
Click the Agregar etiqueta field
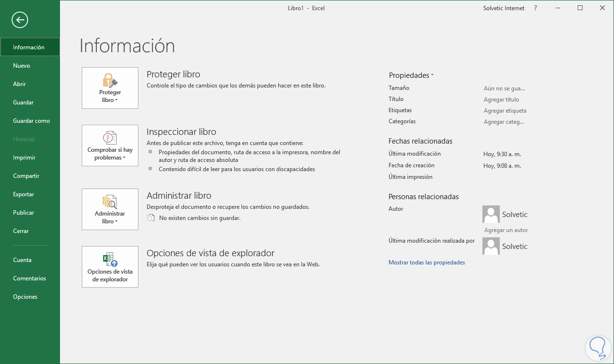(x=505, y=111)
